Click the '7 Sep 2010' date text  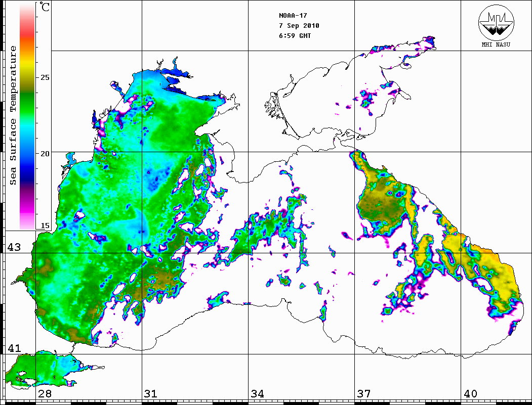coord(299,25)
